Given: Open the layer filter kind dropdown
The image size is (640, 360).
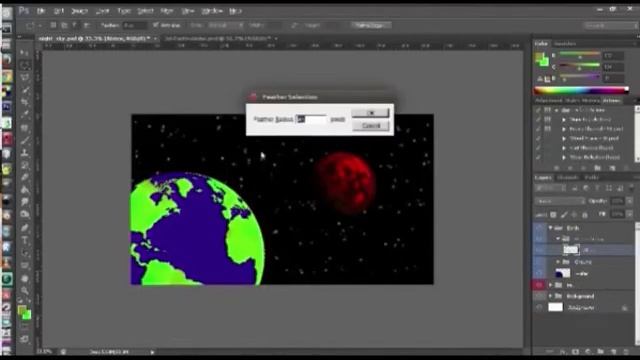Looking at the screenshot, I should point(549,188).
